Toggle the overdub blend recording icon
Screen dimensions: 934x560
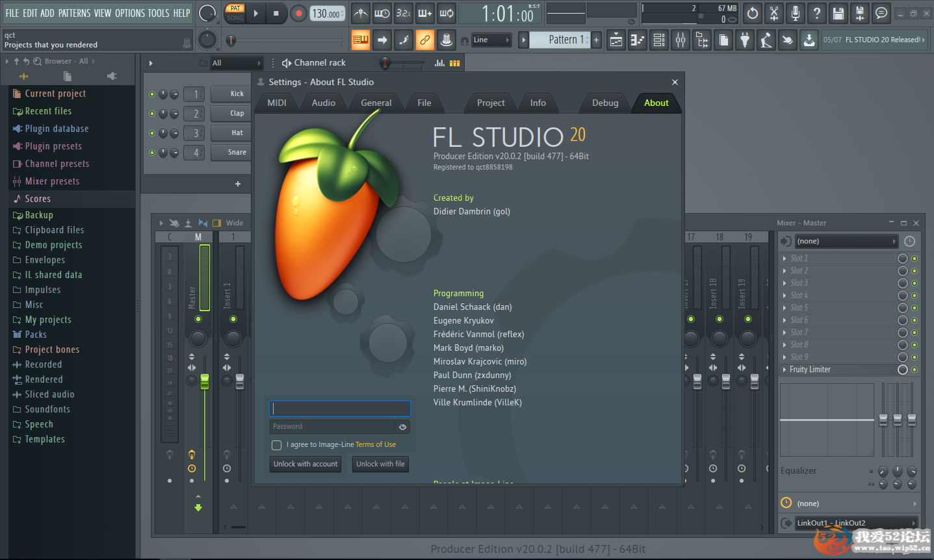click(425, 13)
